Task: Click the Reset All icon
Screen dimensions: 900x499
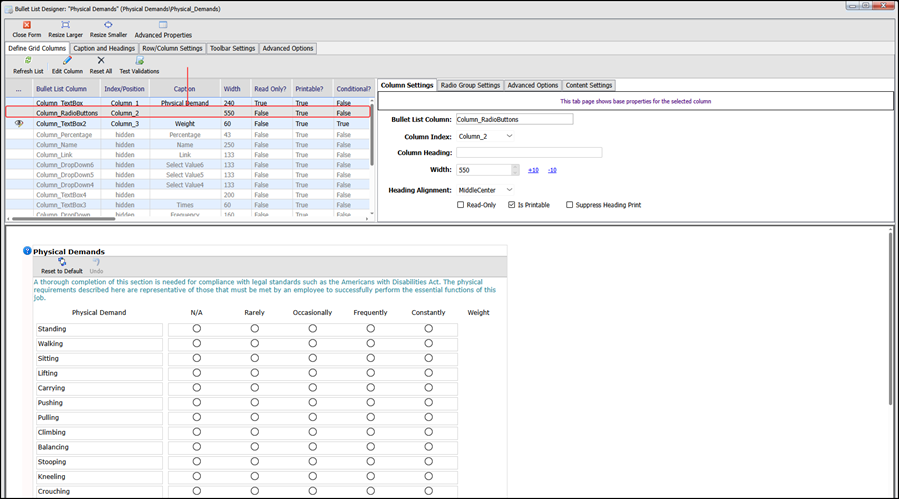Action: pos(100,60)
